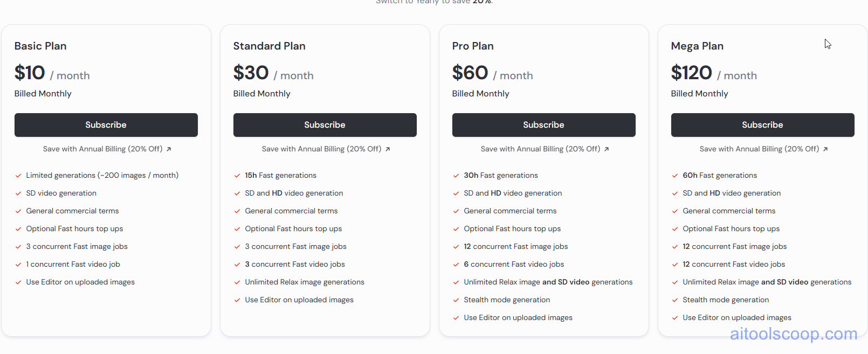868x354 pixels.
Task: Subscribe to the Standard Plan
Action: [x=325, y=124]
